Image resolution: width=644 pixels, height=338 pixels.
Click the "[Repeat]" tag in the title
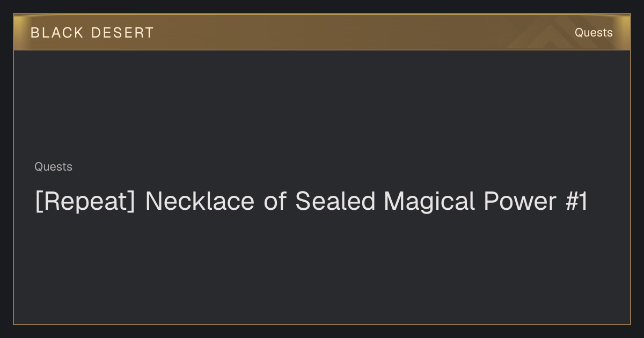pos(85,202)
